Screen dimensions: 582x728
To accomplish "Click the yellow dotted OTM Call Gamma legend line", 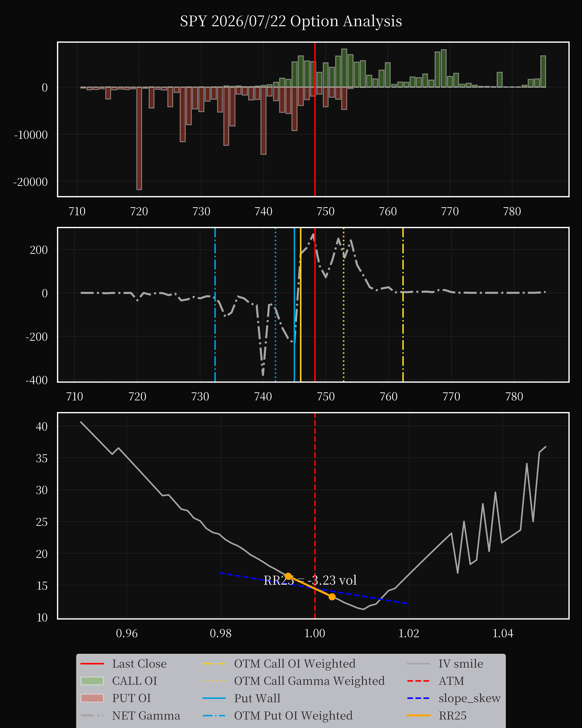I will (214, 681).
